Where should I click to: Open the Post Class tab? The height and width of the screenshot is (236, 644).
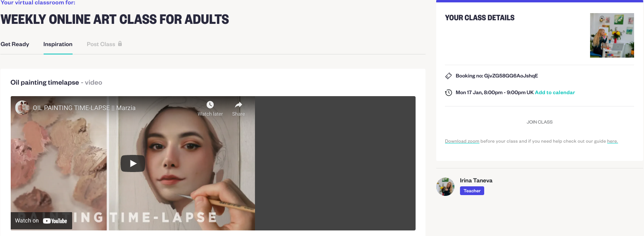(x=101, y=44)
